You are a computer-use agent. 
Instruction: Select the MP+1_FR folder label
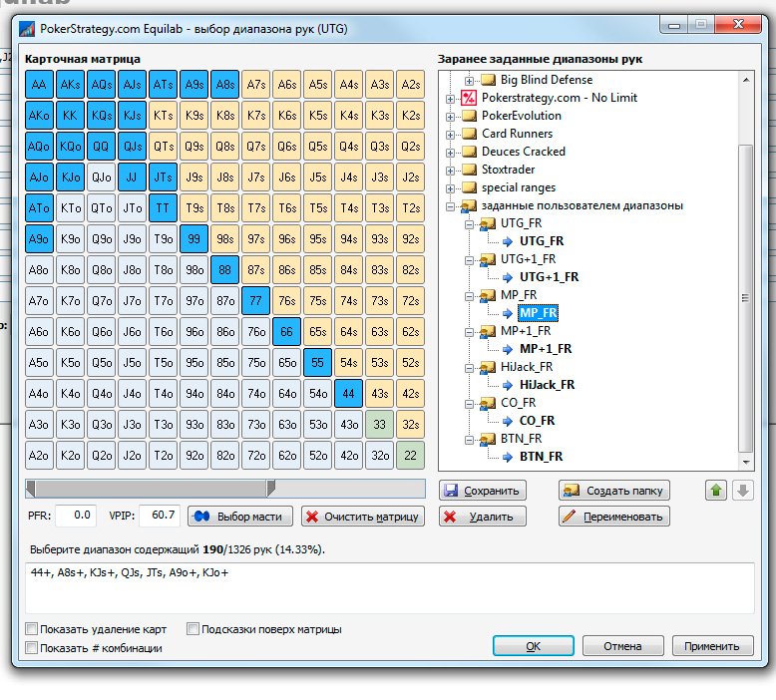[526, 331]
